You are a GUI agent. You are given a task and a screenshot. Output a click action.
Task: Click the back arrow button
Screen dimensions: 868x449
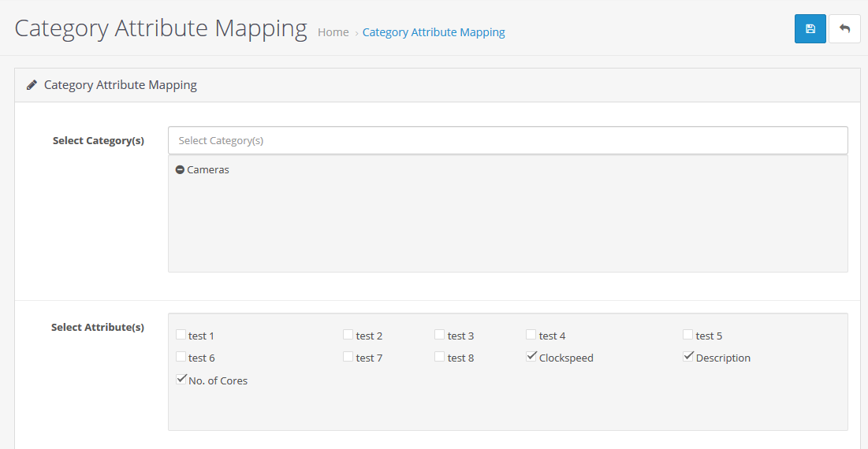click(844, 29)
